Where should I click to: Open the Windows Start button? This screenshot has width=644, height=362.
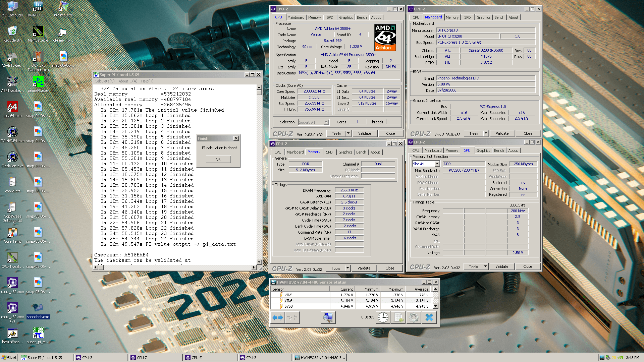click(x=9, y=358)
